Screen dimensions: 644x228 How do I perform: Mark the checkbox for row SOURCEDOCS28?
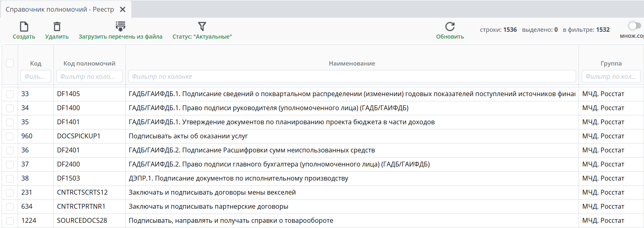pos(10,221)
